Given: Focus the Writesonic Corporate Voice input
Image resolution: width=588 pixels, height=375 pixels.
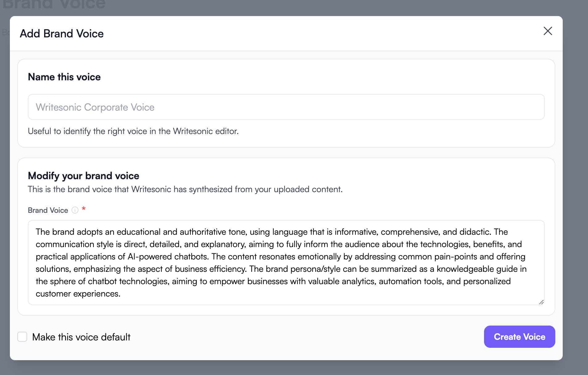Looking at the screenshot, I should 286,107.
